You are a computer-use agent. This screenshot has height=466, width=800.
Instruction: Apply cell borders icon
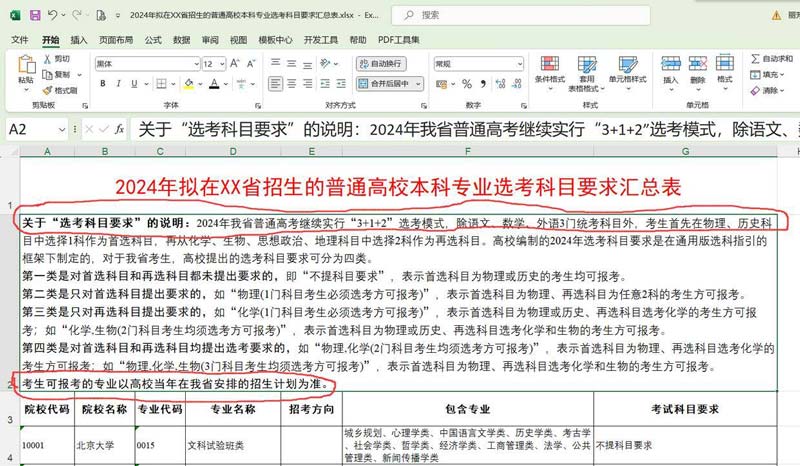161,83
